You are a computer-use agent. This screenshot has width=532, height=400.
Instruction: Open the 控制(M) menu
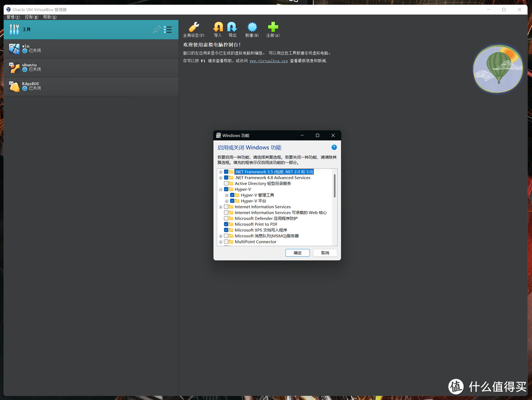tap(32, 17)
